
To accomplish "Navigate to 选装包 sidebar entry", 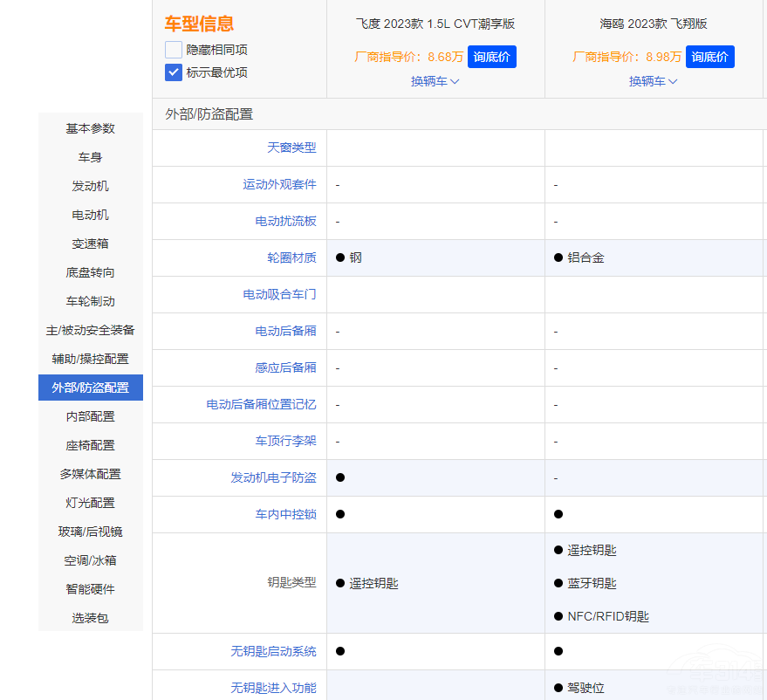I will click(x=91, y=618).
